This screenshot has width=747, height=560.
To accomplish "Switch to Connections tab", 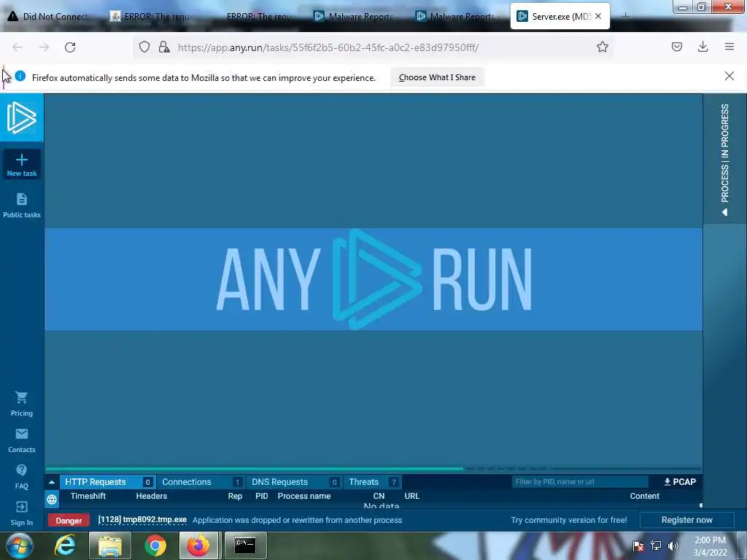I will pos(201,482).
